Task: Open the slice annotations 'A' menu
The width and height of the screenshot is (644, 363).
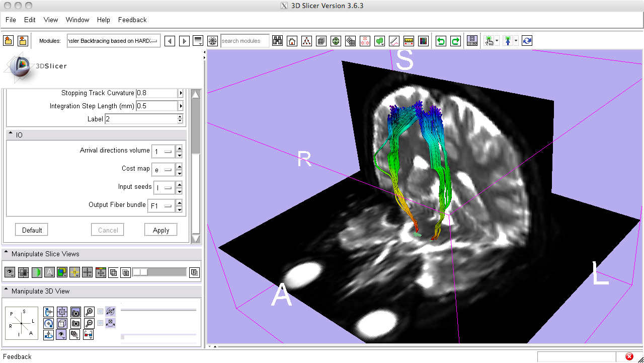Action: coord(49,272)
